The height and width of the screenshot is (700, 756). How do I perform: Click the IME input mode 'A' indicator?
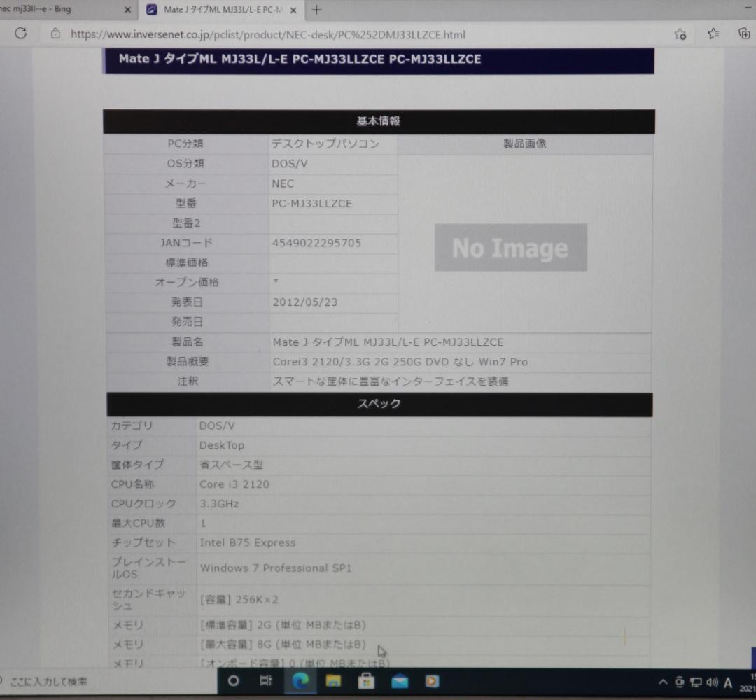(x=729, y=682)
